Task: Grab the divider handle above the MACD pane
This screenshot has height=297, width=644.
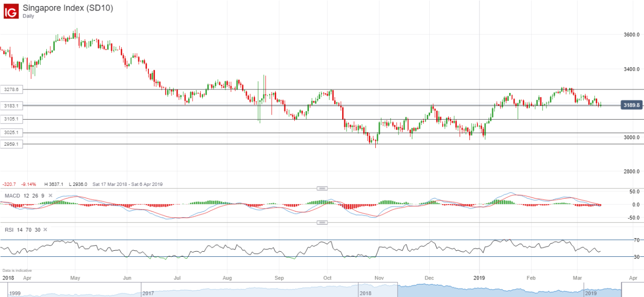Action: [322, 188]
